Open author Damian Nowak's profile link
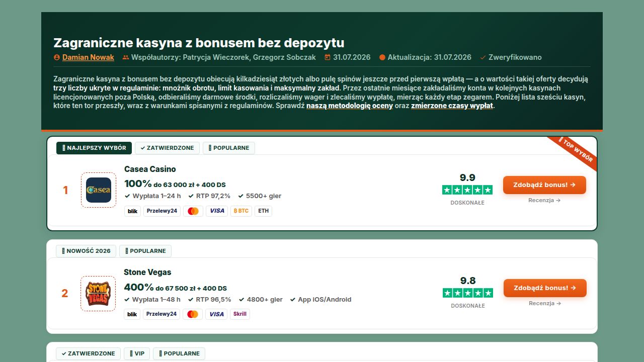 click(x=88, y=57)
